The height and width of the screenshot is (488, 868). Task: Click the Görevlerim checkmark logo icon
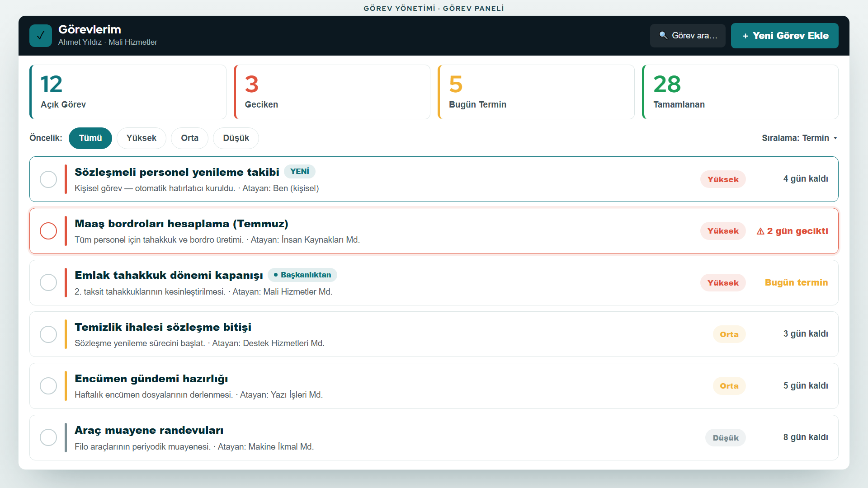(x=41, y=36)
